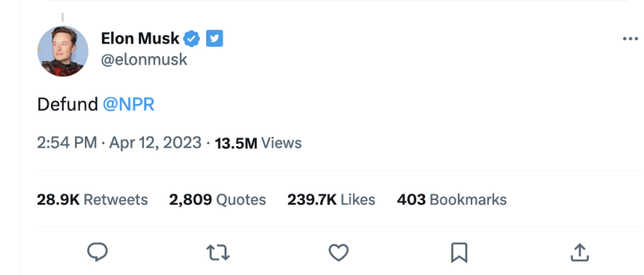Screen dimensions: 644x275
Task: Click the blue verified checkmark badge
Action: [191, 38]
